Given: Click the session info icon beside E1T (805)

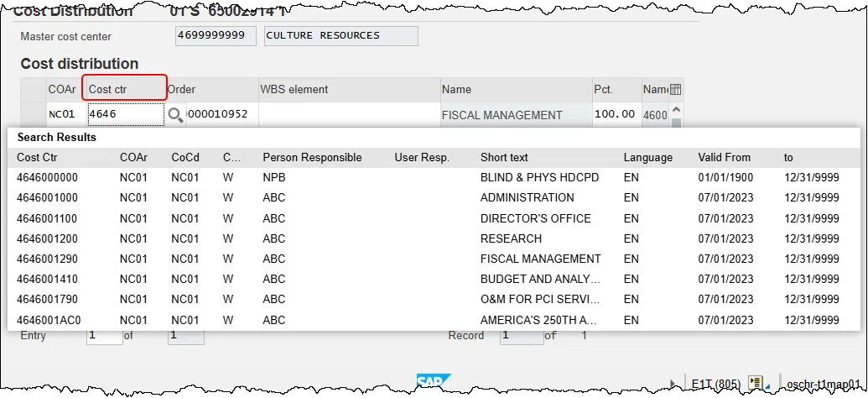Looking at the screenshot, I should [755, 384].
